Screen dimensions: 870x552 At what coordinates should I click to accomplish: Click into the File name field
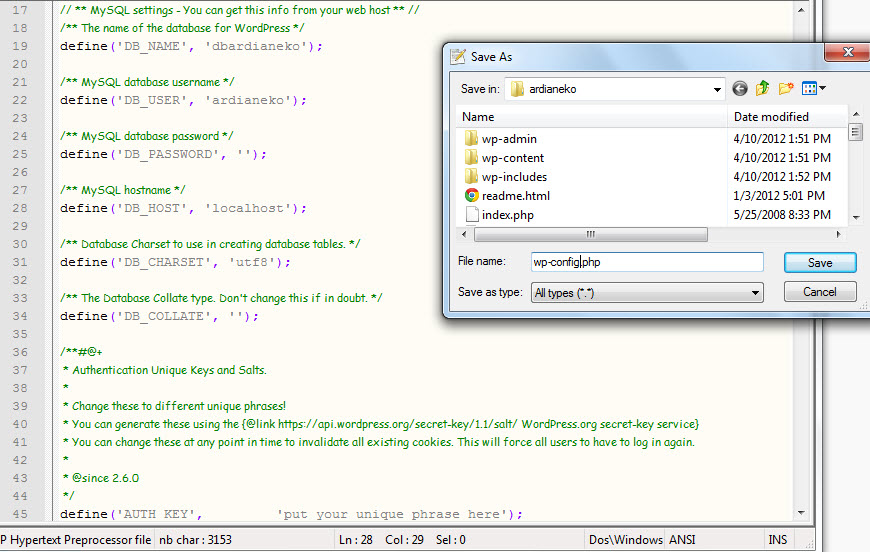(647, 262)
